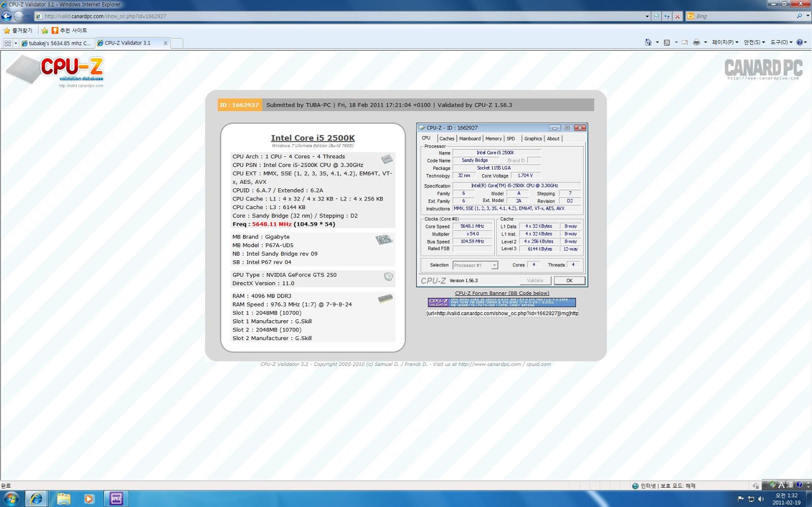Click the CPU chip icon in CPU section

click(x=387, y=159)
